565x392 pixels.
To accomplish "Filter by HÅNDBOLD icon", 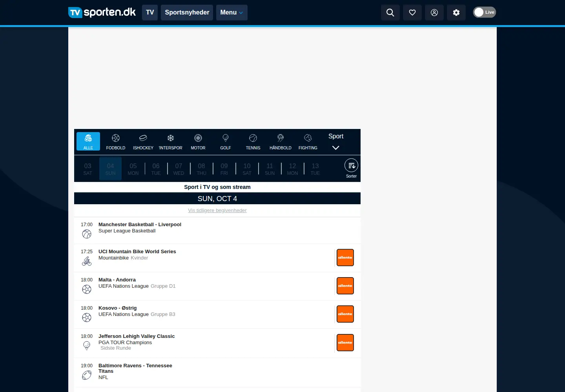I will 281,142.
